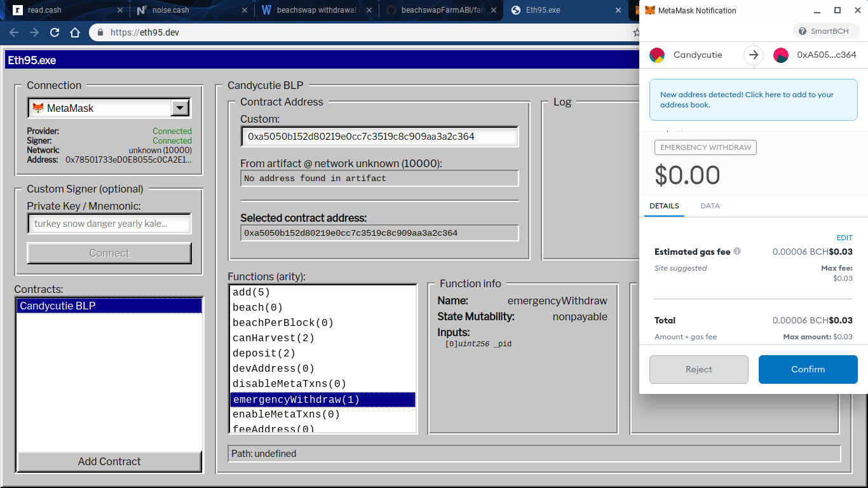Click the selected contract address box
Screen dimensions: 868x488
pyautogui.click(x=380, y=233)
